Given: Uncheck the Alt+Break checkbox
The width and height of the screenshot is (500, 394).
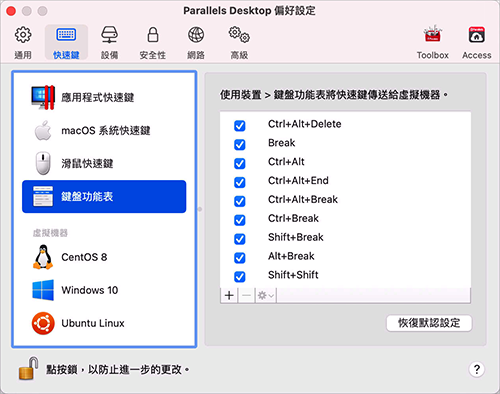Looking at the screenshot, I should click(240, 258).
